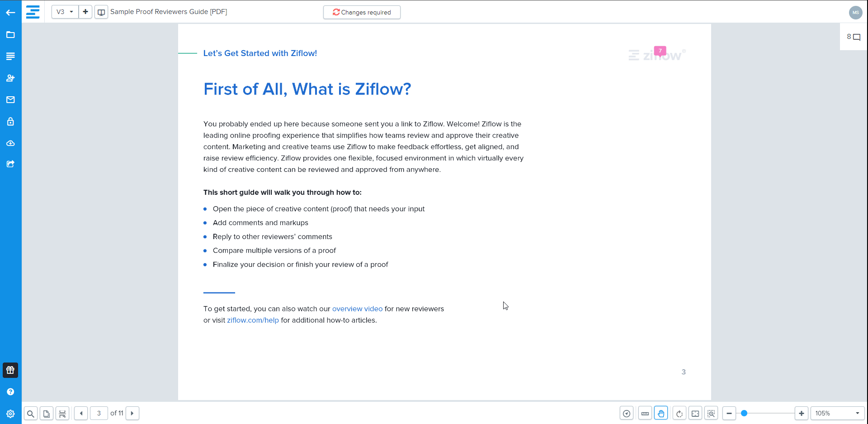Click the page number input field

99,413
